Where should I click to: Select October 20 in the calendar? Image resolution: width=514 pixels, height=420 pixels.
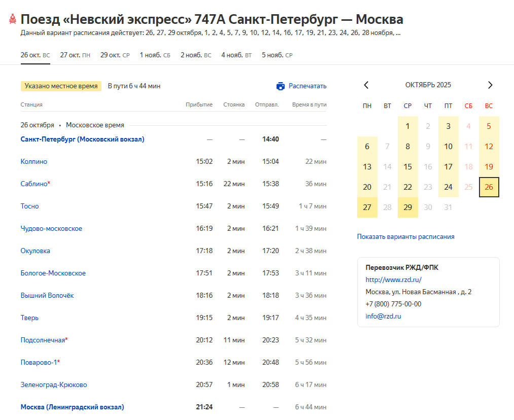(367, 187)
